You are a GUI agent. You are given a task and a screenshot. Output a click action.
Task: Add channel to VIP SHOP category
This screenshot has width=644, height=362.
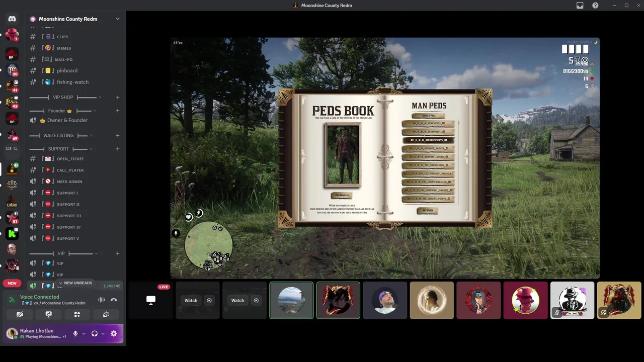click(x=117, y=97)
